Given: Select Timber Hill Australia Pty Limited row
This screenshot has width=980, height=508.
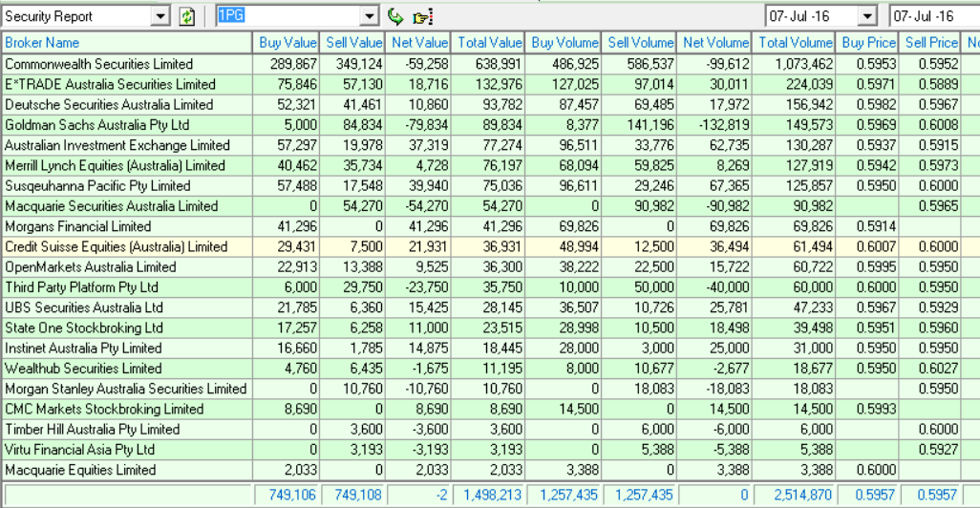Looking at the screenshot, I should (490, 430).
